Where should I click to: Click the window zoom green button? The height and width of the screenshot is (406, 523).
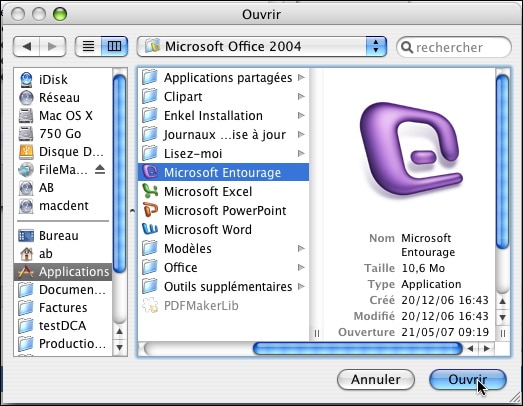[x=60, y=14]
